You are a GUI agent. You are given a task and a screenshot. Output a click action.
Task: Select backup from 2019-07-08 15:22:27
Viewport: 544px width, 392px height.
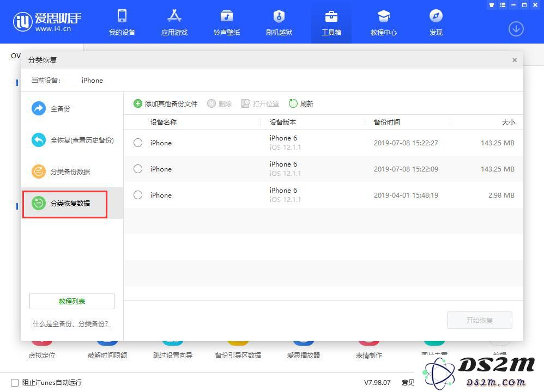(x=138, y=143)
